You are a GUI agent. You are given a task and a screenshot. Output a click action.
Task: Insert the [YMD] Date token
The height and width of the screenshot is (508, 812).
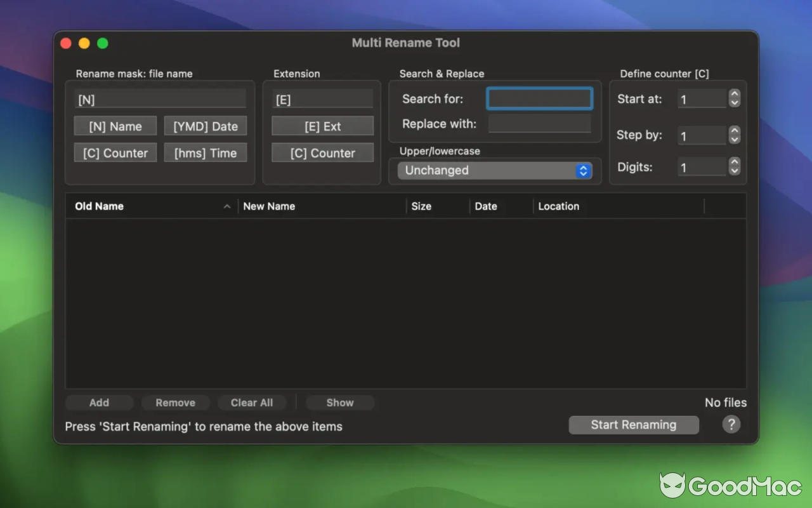(205, 126)
